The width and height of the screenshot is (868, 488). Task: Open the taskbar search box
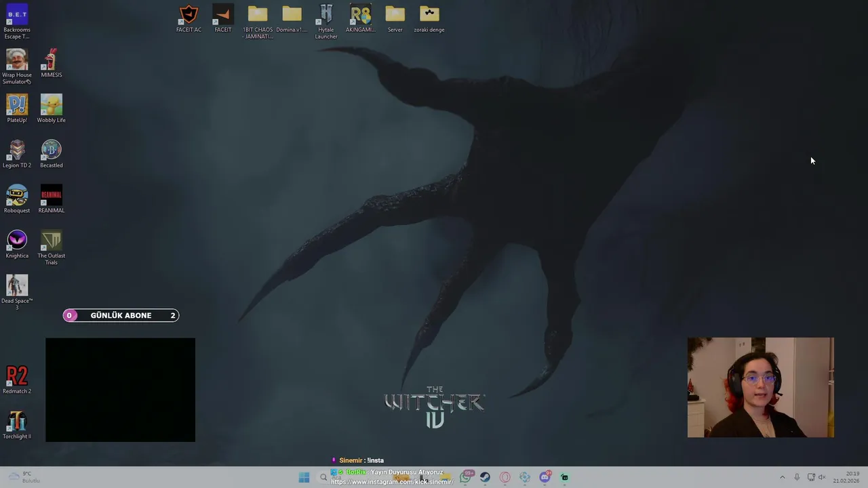coord(323,477)
